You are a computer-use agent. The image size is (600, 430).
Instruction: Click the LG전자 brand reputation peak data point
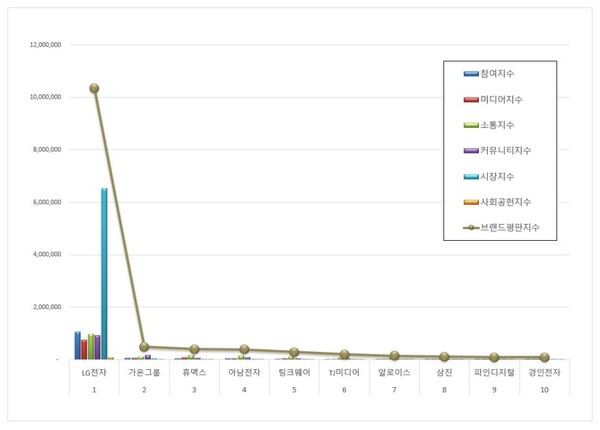(94, 88)
